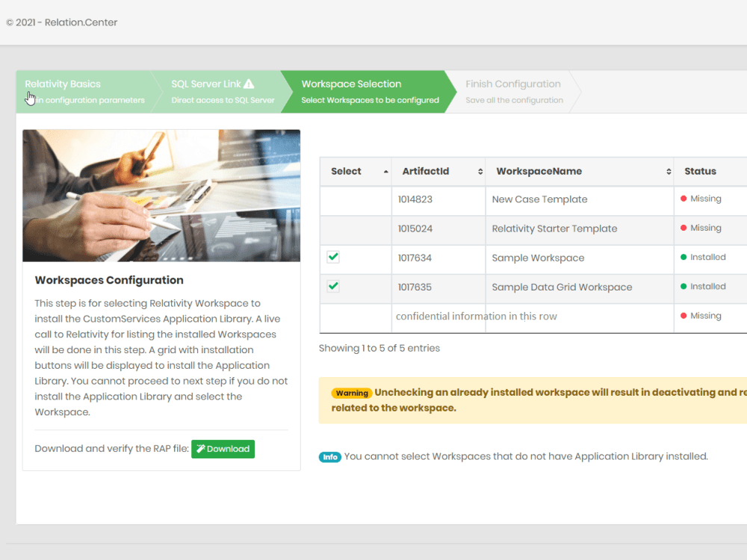Screen dimensions: 747x560
Task: Click green Installed dot for Sample Workspace
Action: pos(684,257)
